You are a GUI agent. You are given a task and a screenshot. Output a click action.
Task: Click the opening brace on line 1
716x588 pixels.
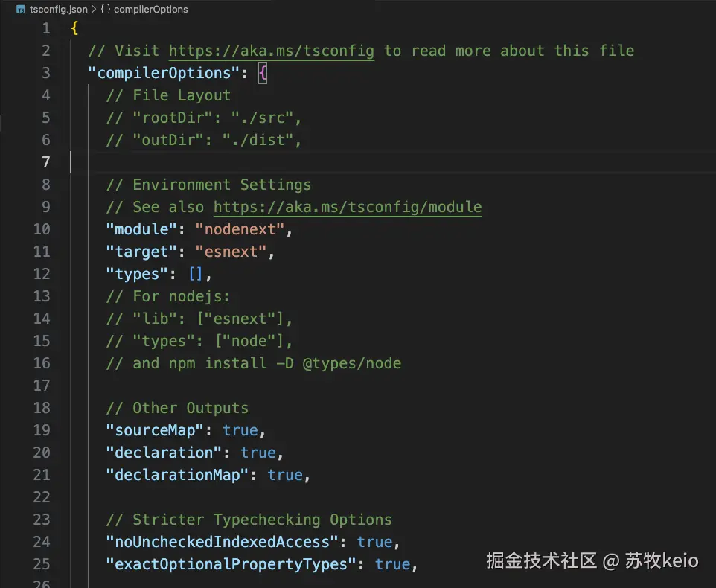(74, 28)
